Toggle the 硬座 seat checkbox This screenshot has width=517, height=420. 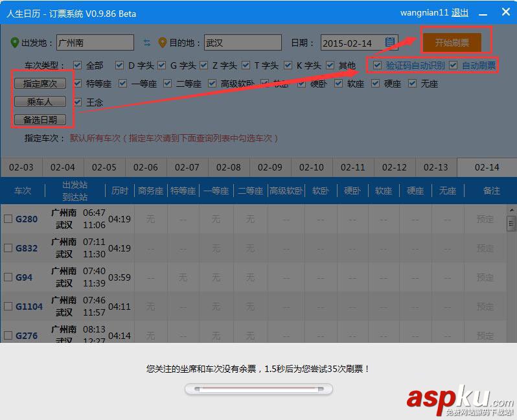(375, 84)
